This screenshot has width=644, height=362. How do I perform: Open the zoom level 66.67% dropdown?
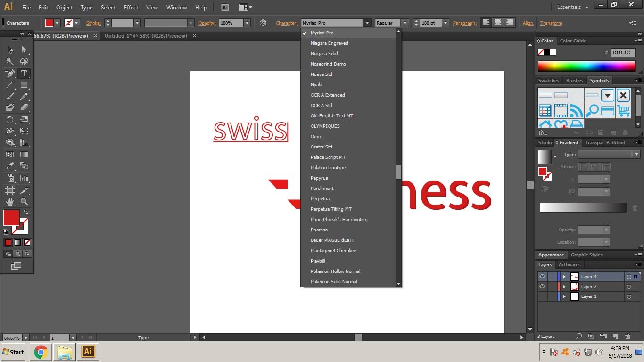coord(25,338)
